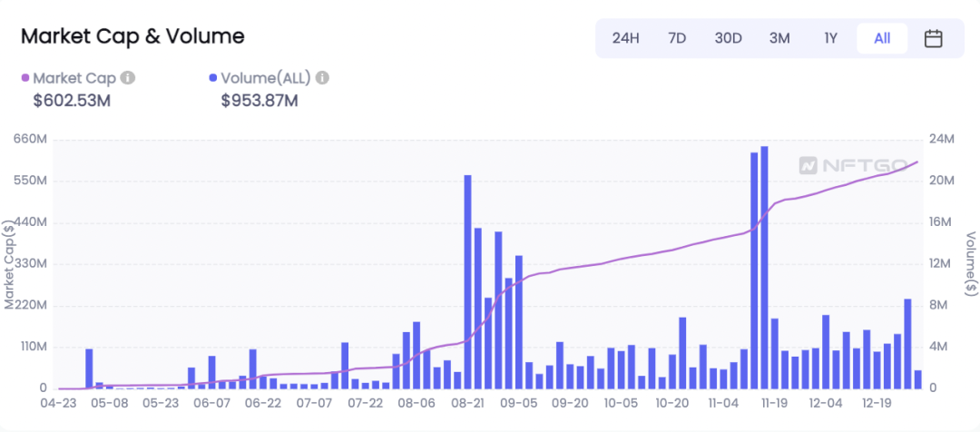Select the All time range tab
Viewport: 980px width, 432px height.
pyautogui.click(x=882, y=38)
